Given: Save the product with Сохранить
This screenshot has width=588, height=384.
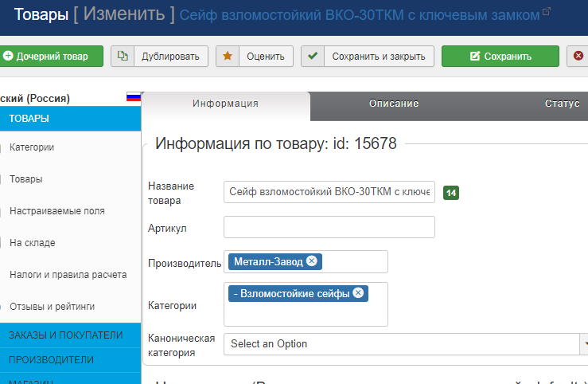Looking at the screenshot, I should pyautogui.click(x=500, y=57).
